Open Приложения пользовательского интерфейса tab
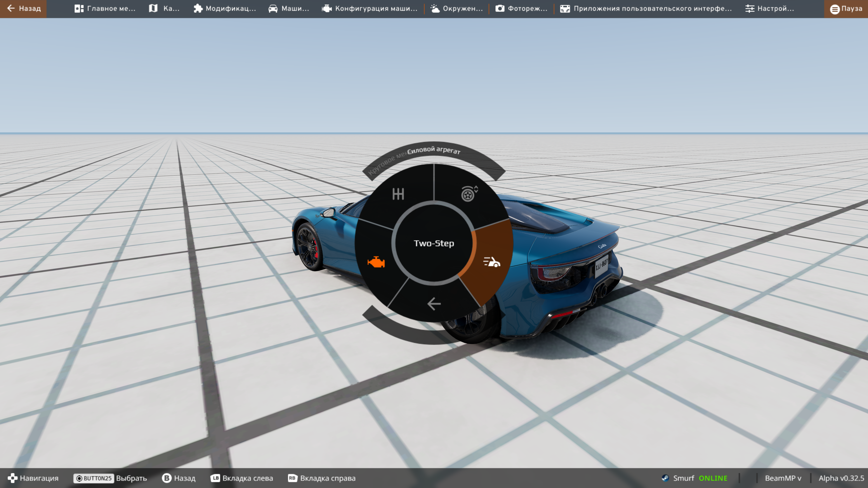This screenshot has width=868, height=488. [646, 8]
